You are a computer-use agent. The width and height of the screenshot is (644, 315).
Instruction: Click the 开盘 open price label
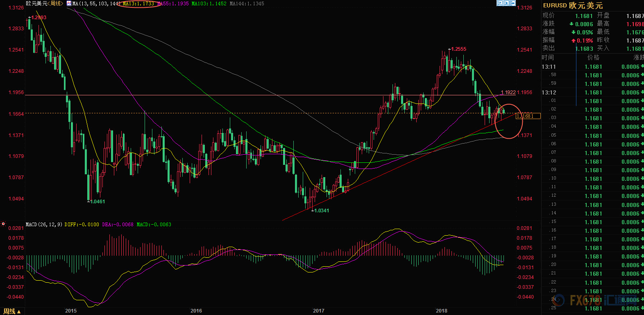point(603,16)
